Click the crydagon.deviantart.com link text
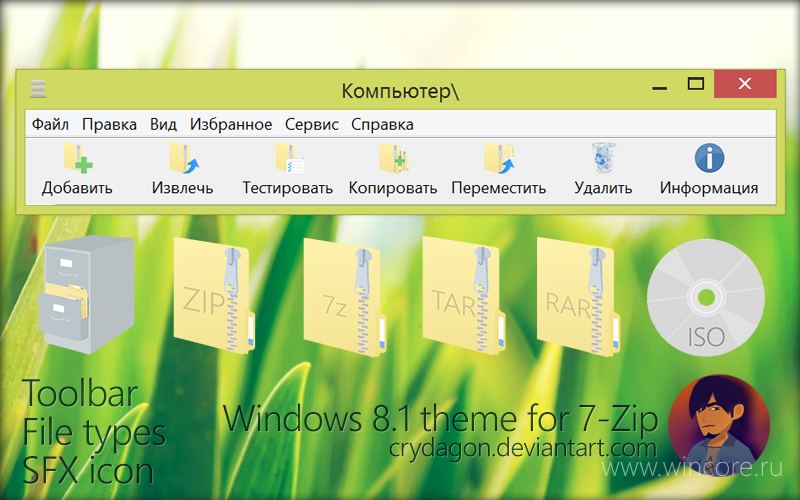 [x=522, y=448]
